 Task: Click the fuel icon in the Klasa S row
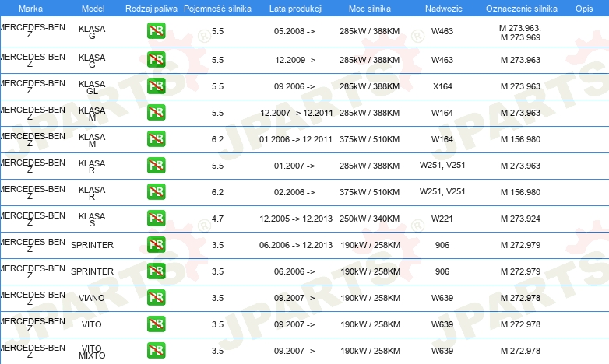[x=156, y=218]
